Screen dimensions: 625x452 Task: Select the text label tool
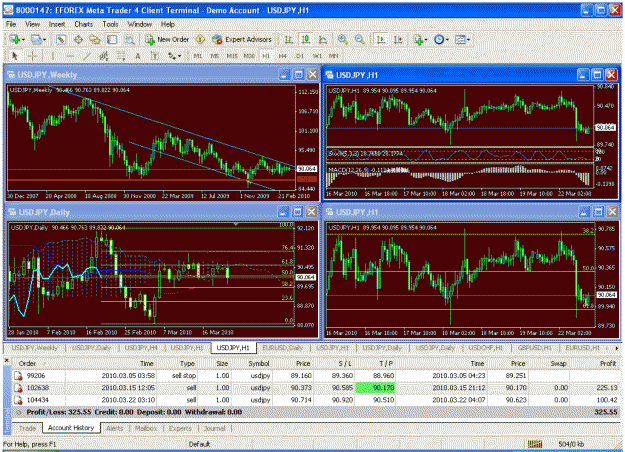[155, 56]
